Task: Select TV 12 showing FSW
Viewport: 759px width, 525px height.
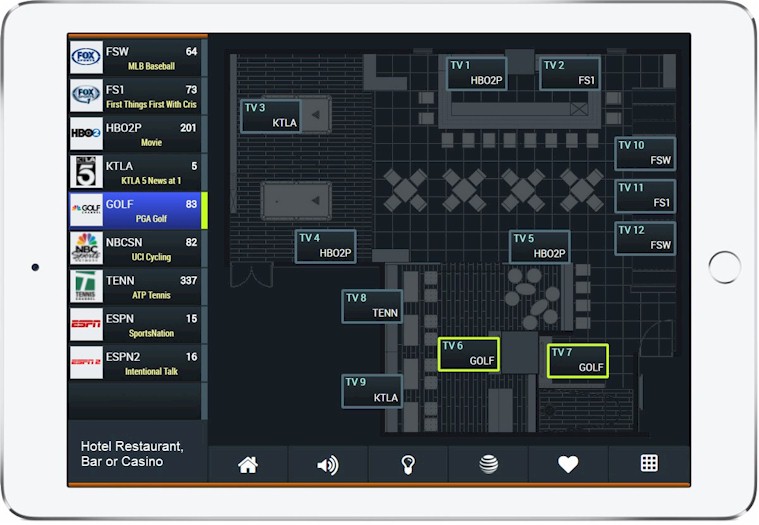Action: pyautogui.click(x=645, y=238)
